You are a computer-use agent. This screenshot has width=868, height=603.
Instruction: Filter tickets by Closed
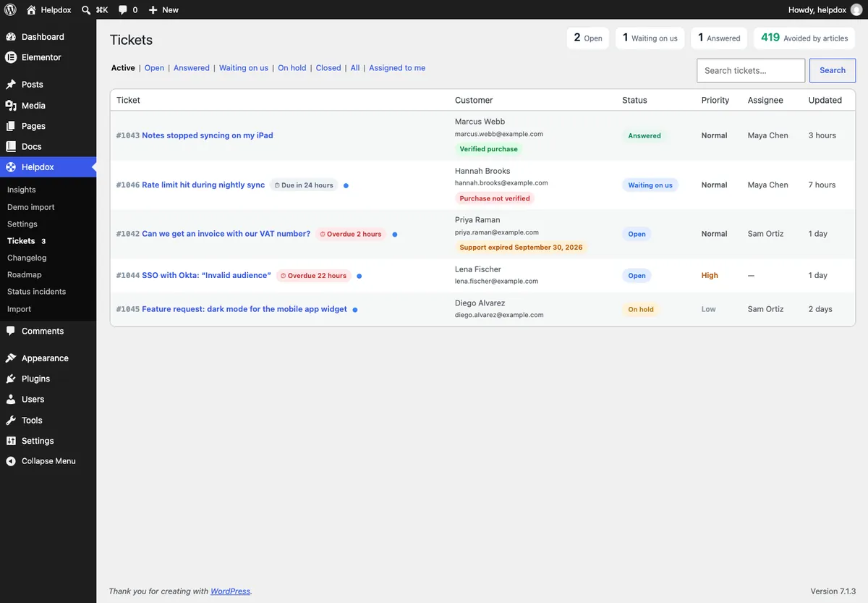pyautogui.click(x=328, y=68)
